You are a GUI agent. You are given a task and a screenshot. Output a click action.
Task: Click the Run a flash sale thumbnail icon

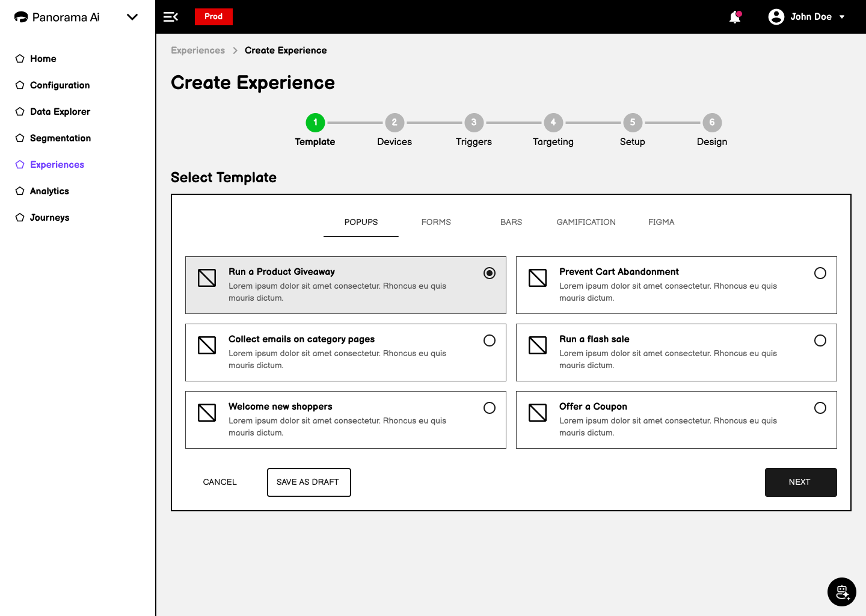click(538, 345)
